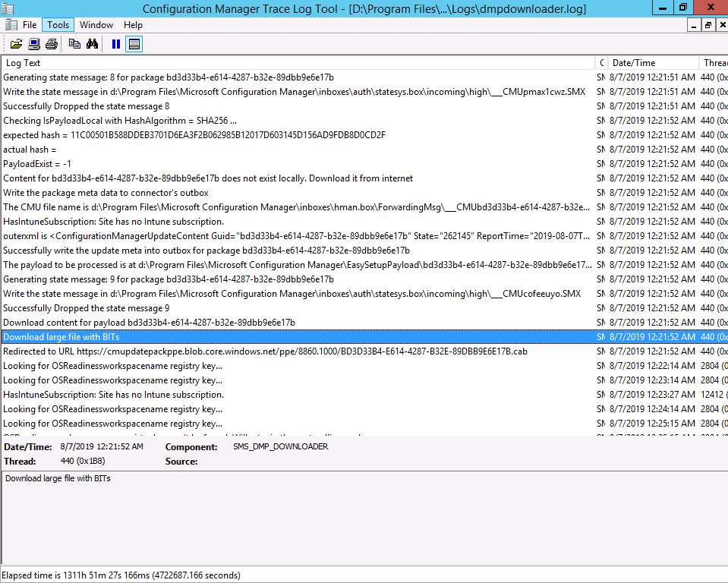
Task: Toggle the Show/Hide Details pane icon
Action: tap(134, 44)
